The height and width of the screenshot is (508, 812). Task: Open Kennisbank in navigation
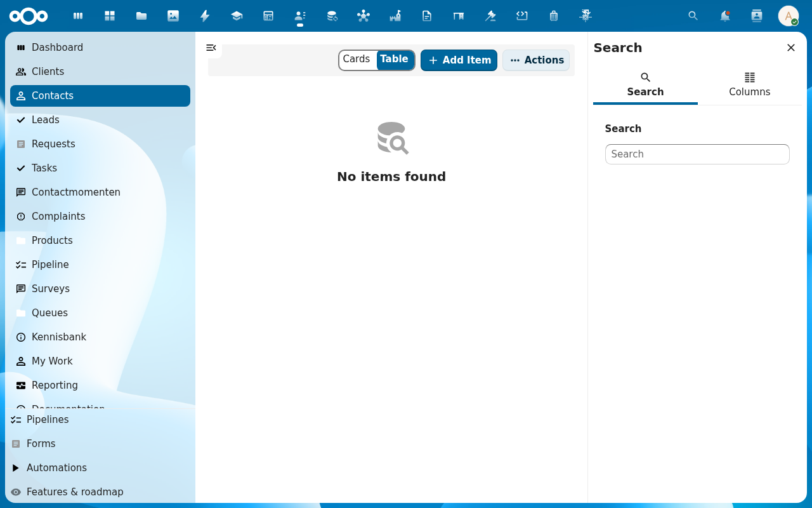click(100, 337)
